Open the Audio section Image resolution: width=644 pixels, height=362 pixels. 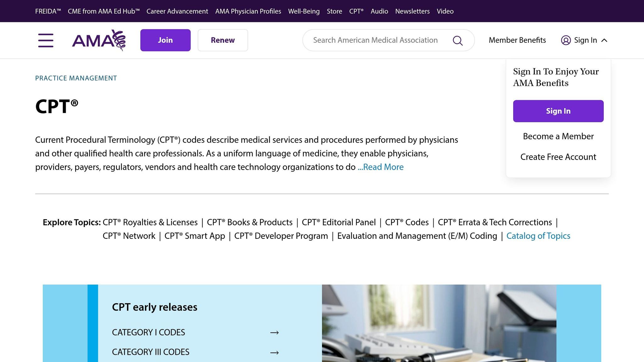(379, 11)
